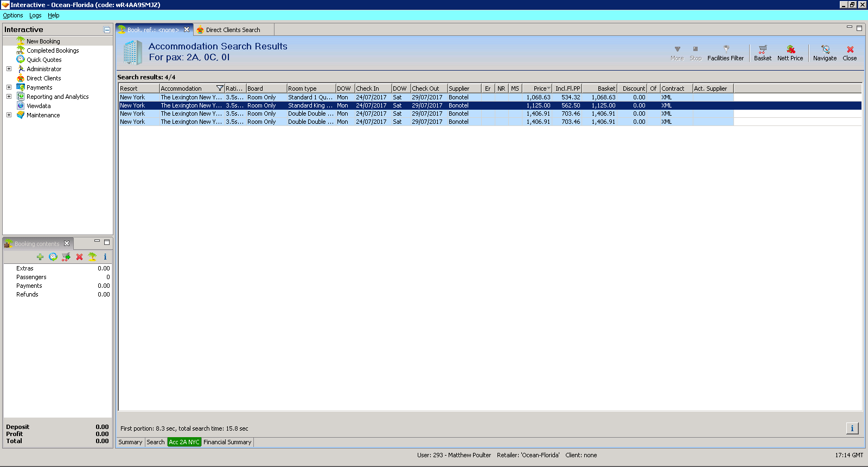Expand the Reporting and Analytics branch

pos(9,97)
